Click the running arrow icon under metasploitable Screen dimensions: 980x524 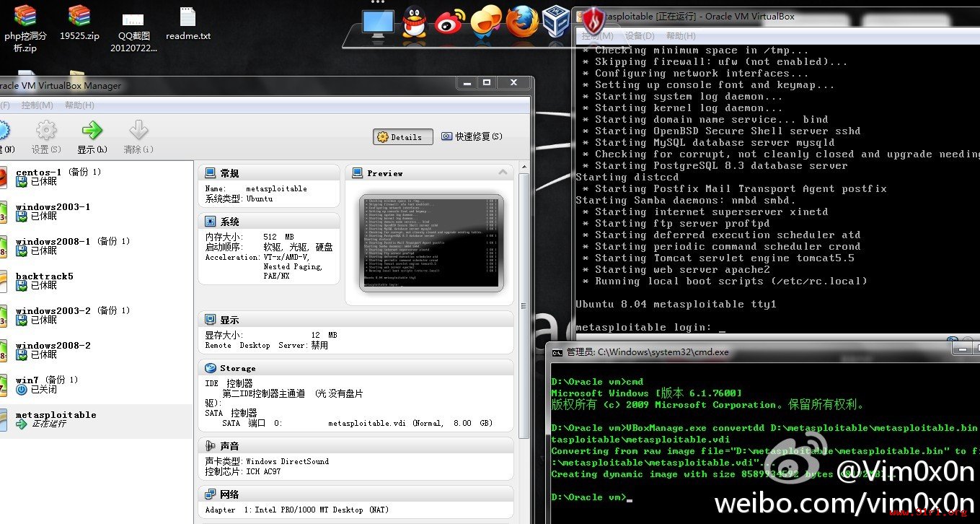click(22, 424)
